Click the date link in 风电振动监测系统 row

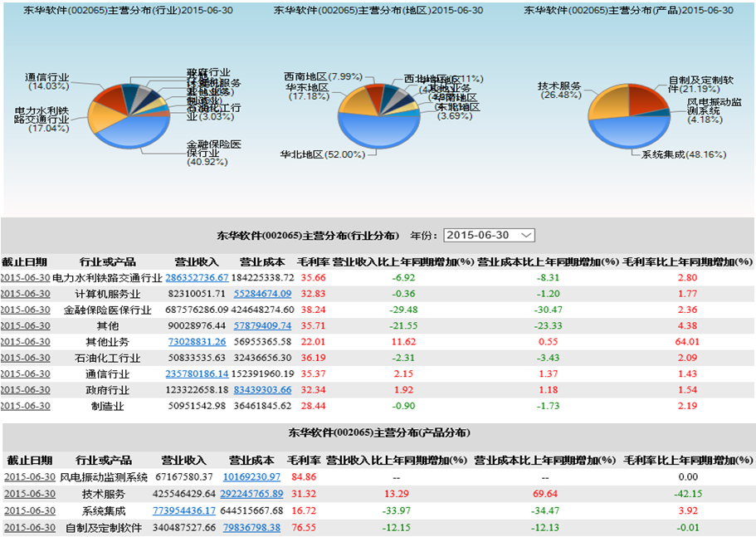click(x=30, y=477)
